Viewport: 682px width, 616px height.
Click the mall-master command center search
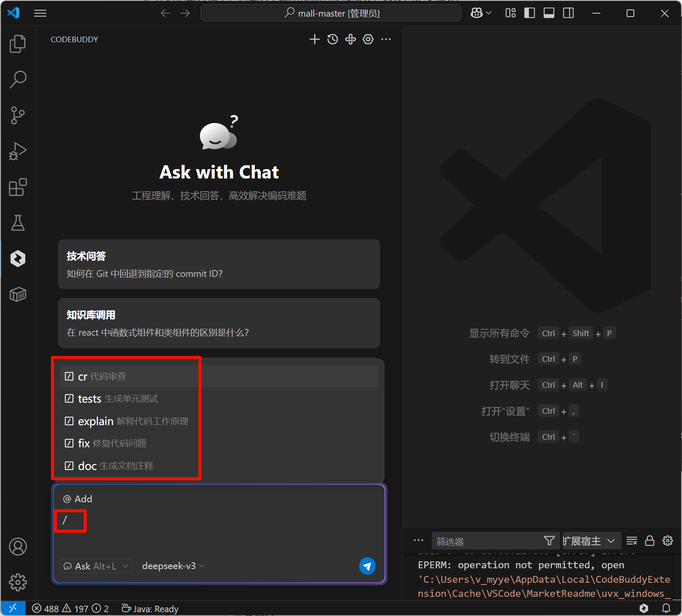click(x=331, y=13)
